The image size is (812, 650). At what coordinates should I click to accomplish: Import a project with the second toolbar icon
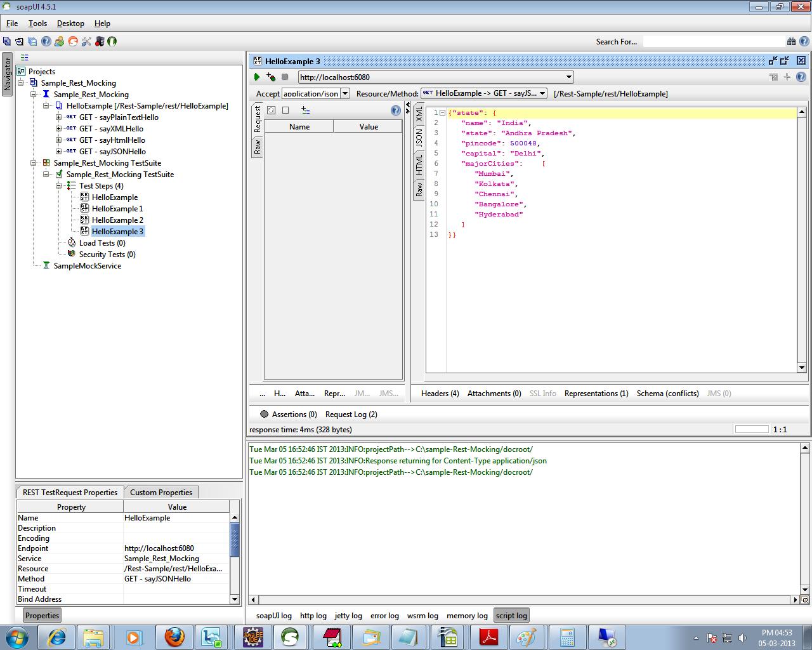pos(20,41)
